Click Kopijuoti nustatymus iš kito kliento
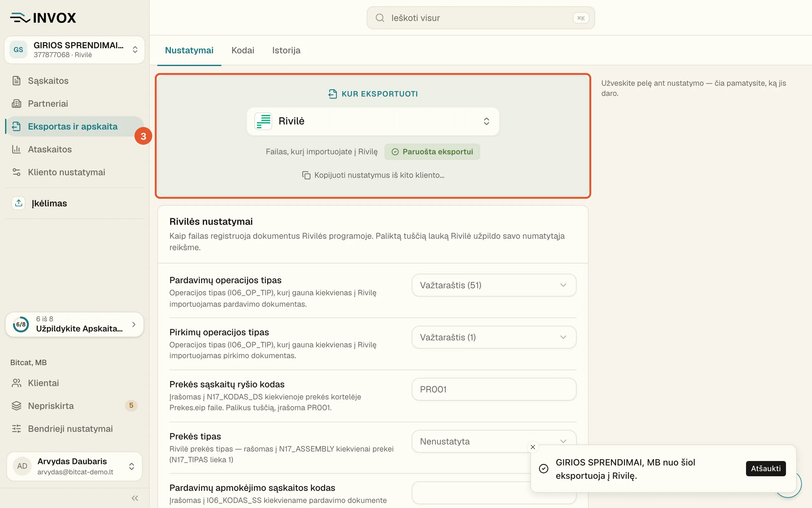 tap(373, 175)
